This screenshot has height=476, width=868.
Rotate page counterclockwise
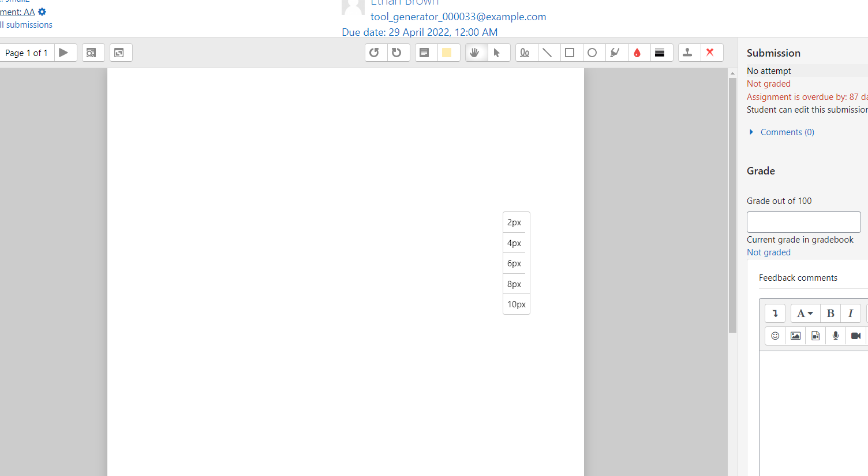coord(375,53)
